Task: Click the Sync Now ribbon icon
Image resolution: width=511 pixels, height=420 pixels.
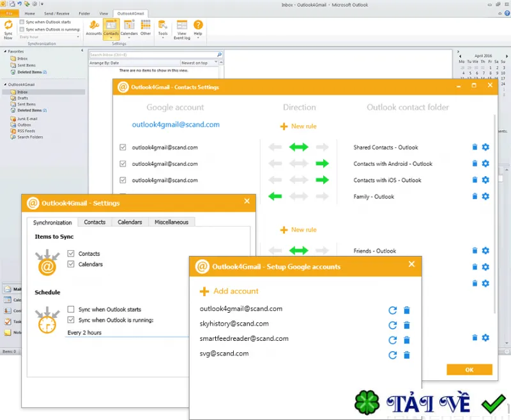Action: point(8,29)
